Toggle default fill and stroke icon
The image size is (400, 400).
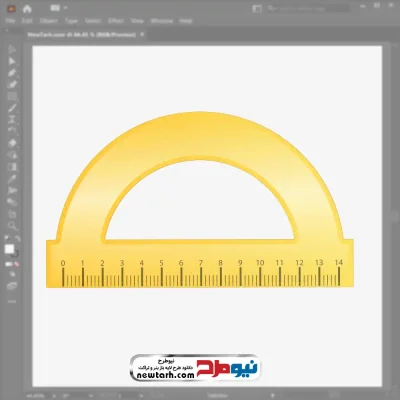[x=7, y=238]
